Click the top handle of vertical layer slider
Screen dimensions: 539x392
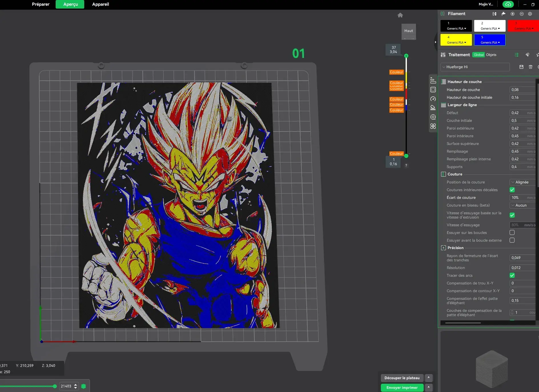tap(406, 56)
